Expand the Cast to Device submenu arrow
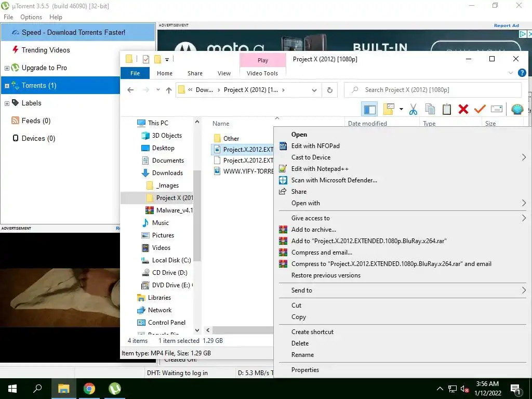Image resolution: width=532 pixels, height=399 pixels. [524, 157]
